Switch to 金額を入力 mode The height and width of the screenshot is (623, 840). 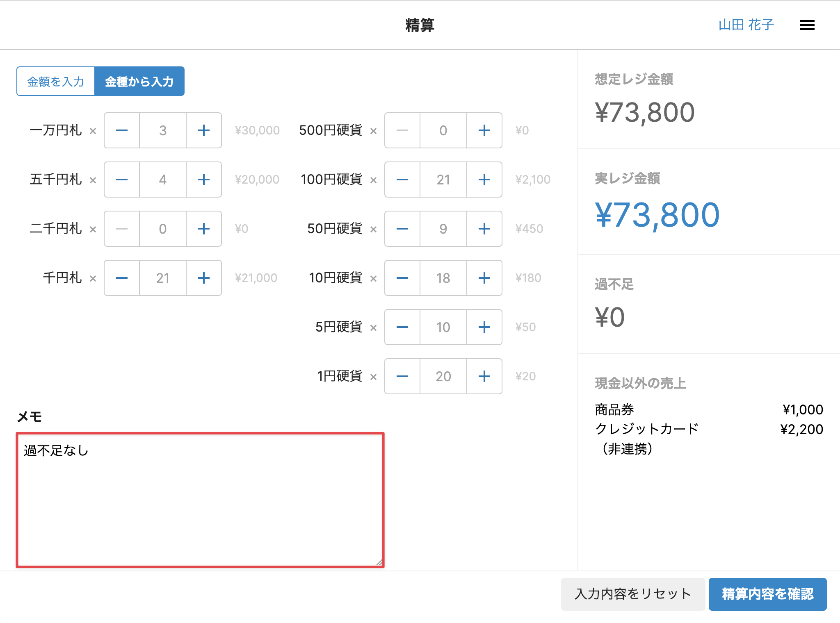[x=56, y=82]
